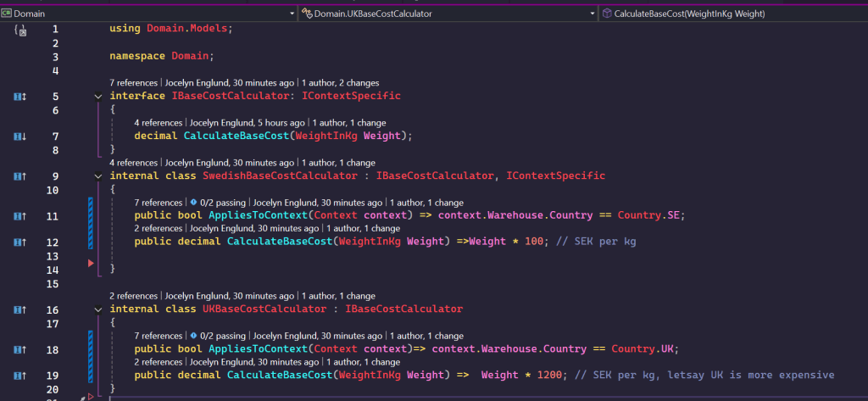Screen dimensions: 868x401
Task: Open the CalculateBaseCost member dropdown
Action: tap(729, 14)
